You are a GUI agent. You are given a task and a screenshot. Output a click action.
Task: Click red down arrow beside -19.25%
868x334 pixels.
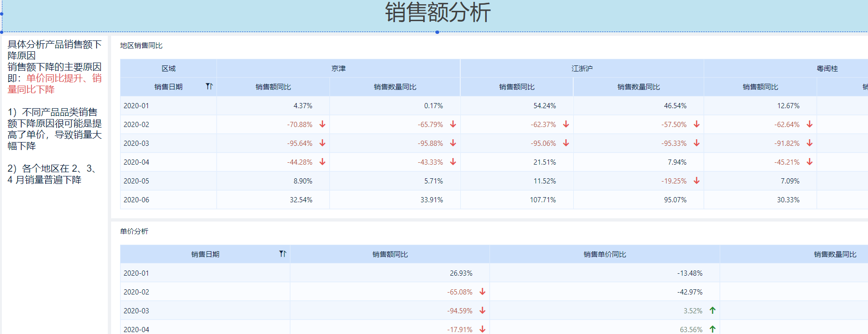coord(697,181)
